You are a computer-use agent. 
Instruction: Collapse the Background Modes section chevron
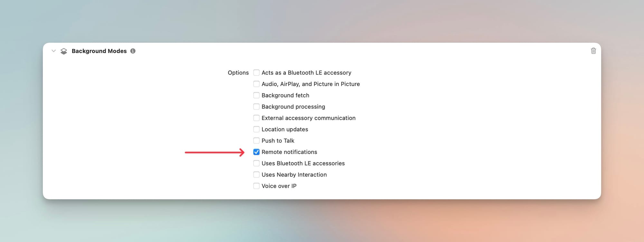[54, 51]
